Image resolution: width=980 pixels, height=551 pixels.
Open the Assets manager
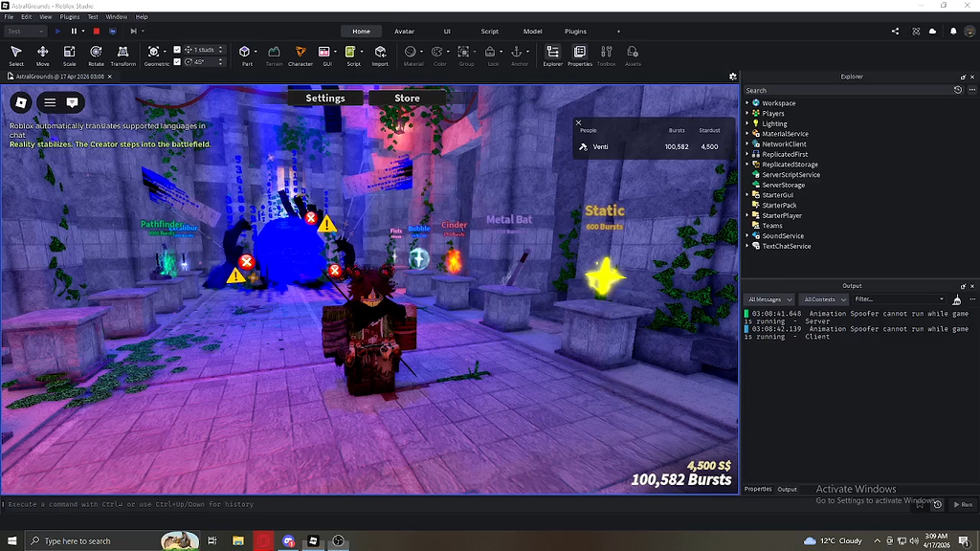633,55
